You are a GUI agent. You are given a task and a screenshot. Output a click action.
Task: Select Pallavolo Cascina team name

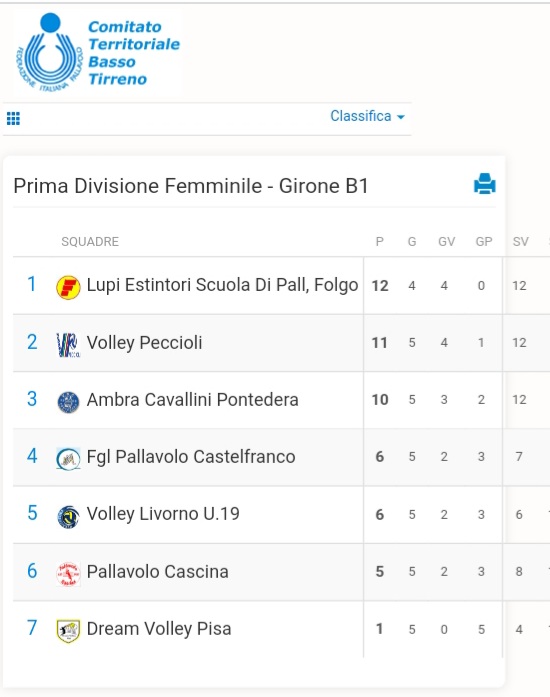click(158, 572)
